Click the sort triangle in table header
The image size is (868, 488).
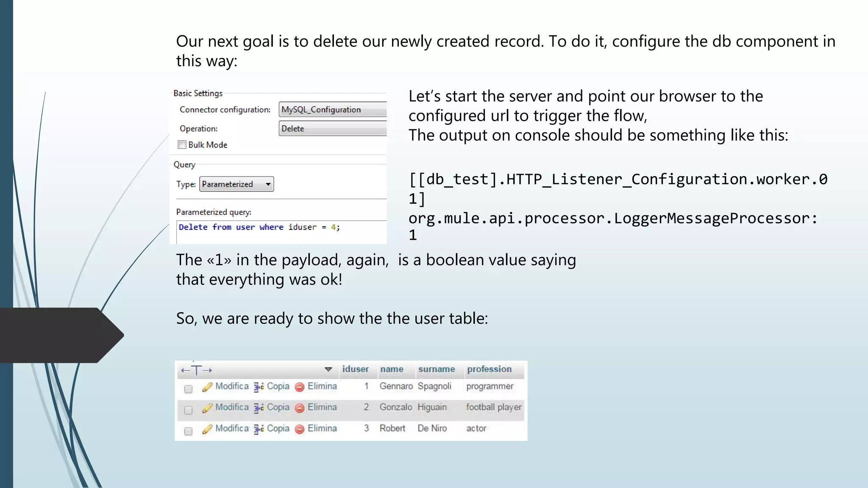[328, 369]
